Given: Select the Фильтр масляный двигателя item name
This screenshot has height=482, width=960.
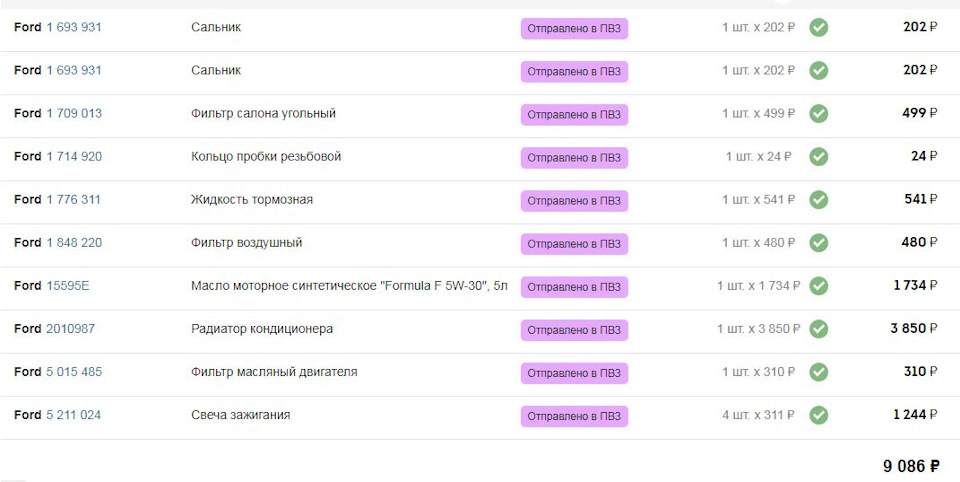Looking at the screenshot, I should point(274,372).
